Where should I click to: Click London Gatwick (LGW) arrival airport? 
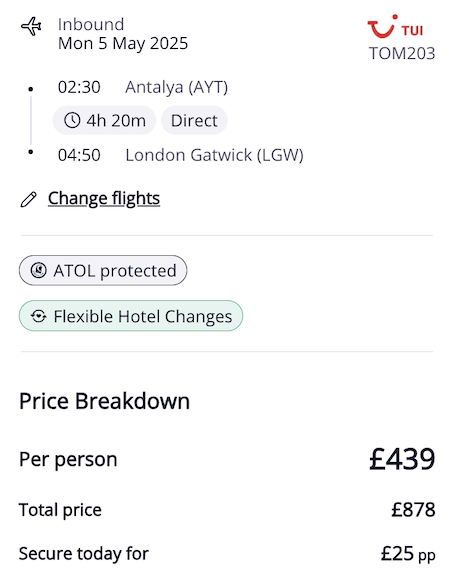(214, 155)
